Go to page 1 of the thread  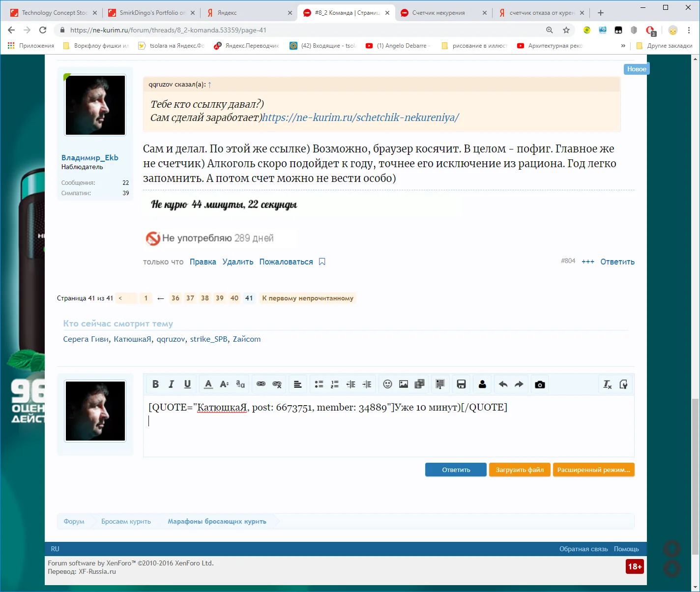(x=146, y=298)
